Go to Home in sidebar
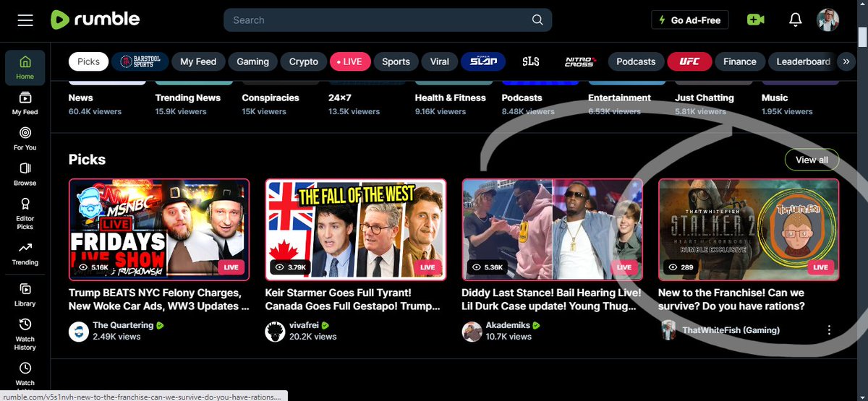 (x=25, y=66)
